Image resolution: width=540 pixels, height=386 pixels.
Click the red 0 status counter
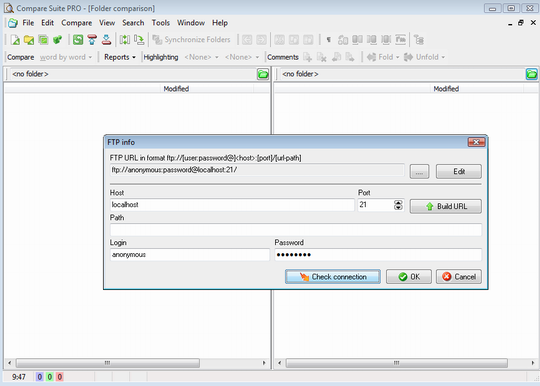(60, 377)
